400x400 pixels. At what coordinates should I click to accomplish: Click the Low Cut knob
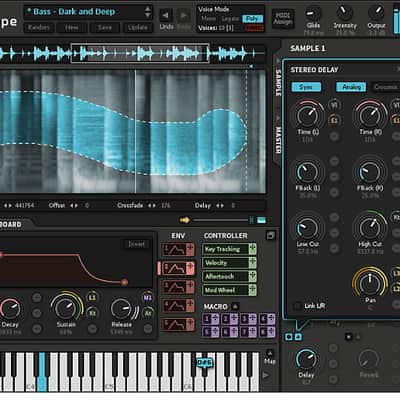pos(307,228)
